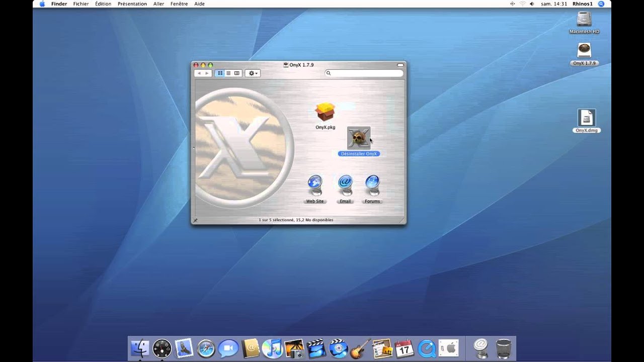Open System Preferences from the Dock
644x362 pixels.
(448, 348)
